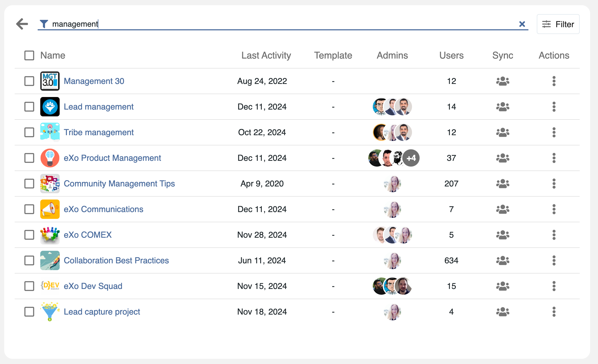Click sync icon for eXo COMEX
This screenshot has width=598, height=364.
[x=503, y=235]
